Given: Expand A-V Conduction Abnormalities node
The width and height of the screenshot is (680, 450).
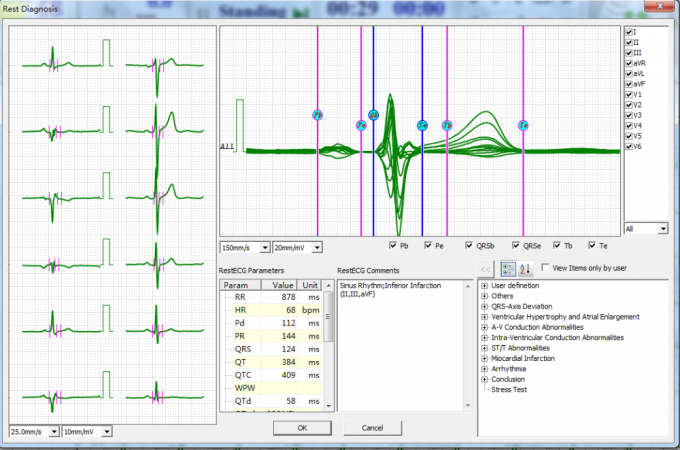Looking at the screenshot, I should click(x=484, y=327).
